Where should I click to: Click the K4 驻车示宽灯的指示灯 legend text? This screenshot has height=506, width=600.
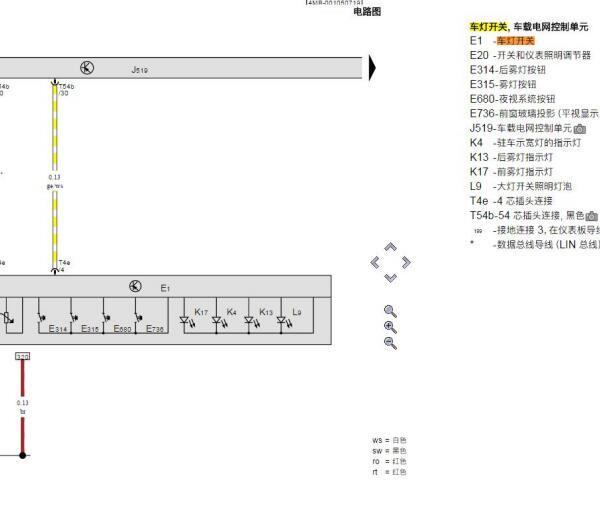(x=525, y=142)
